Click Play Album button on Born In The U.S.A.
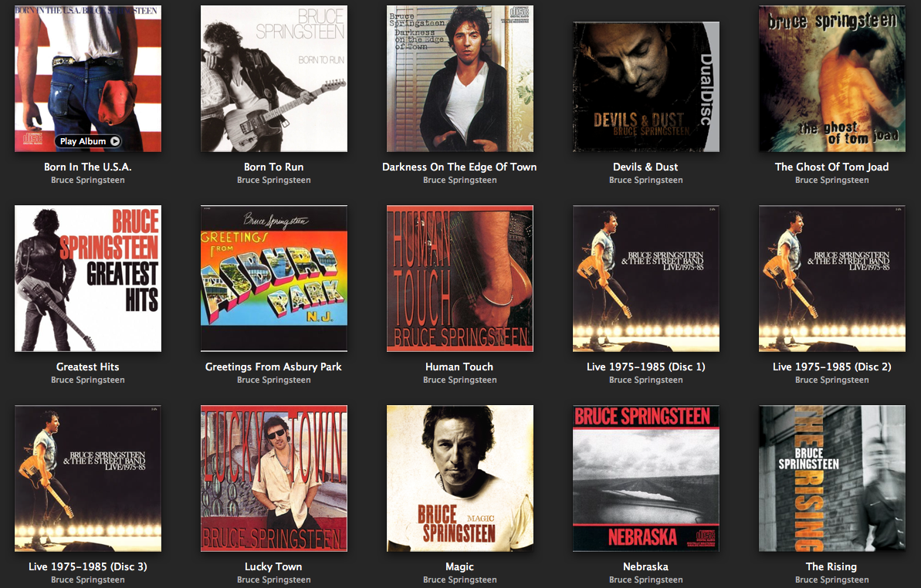 tap(88, 141)
